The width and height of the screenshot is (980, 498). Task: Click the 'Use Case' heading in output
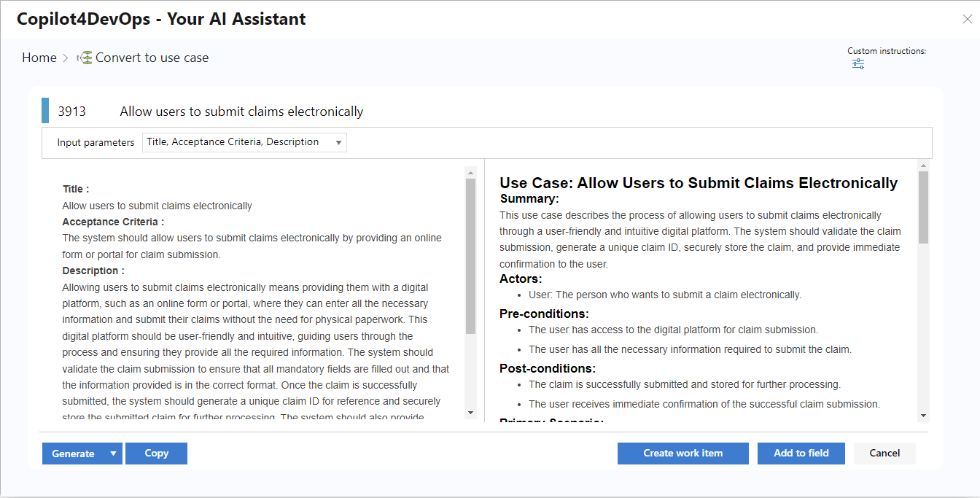point(699,183)
